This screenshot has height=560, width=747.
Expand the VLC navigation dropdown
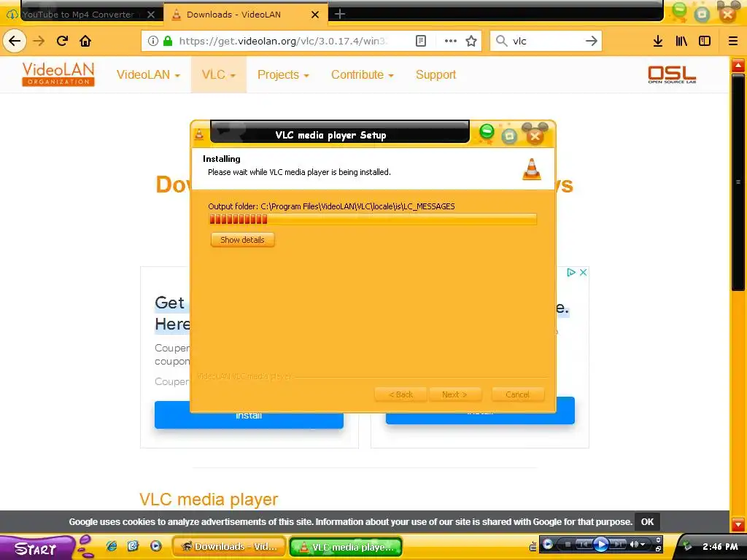pyautogui.click(x=219, y=75)
